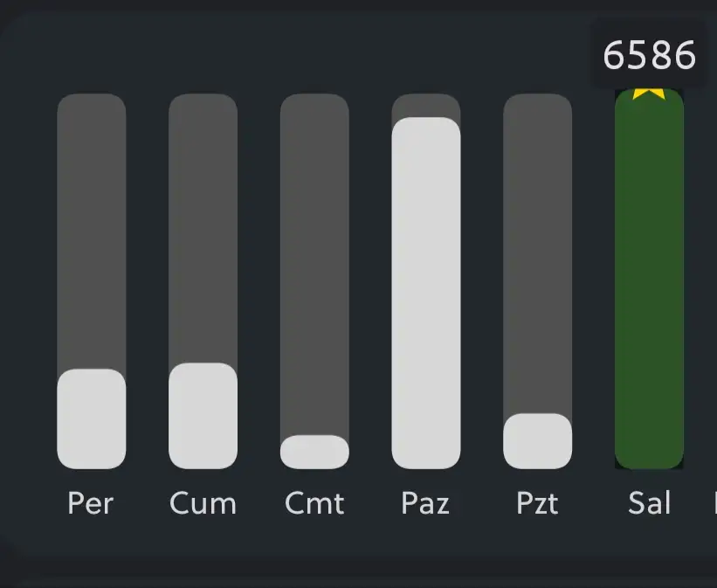The width and height of the screenshot is (717, 588).
Task: Click the empty gray track above Per bar
Action: tap(92, 232)
